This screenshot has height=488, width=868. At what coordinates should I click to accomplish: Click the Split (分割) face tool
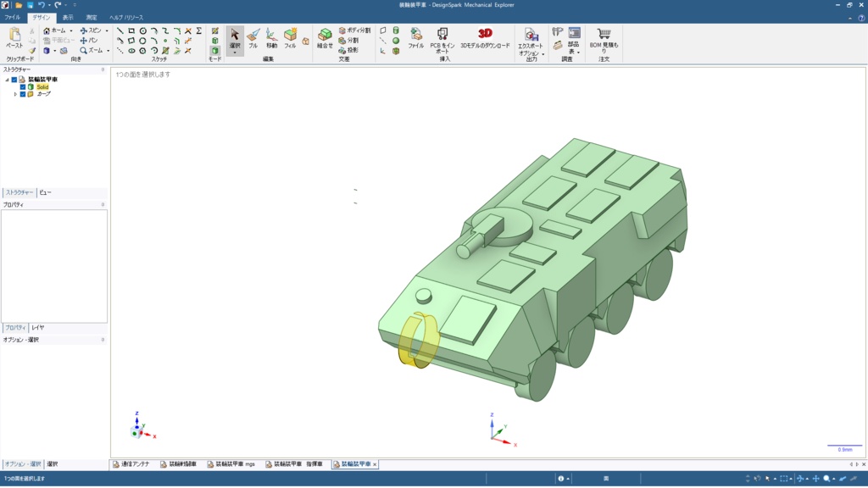click(348, 41)
